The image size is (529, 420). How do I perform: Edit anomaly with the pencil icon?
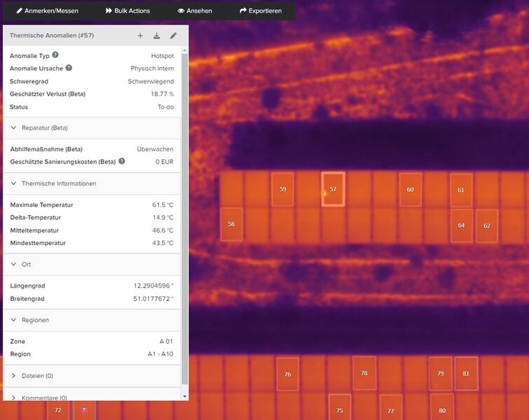tap(173, 36)
